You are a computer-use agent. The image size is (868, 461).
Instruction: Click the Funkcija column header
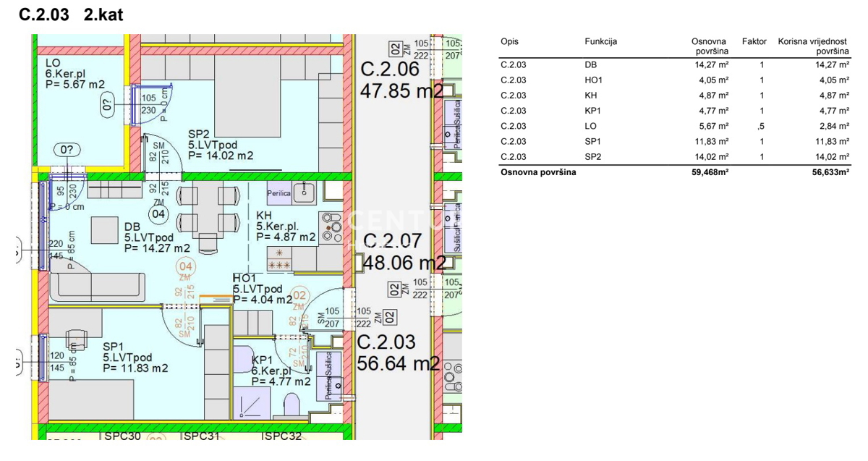600,42
